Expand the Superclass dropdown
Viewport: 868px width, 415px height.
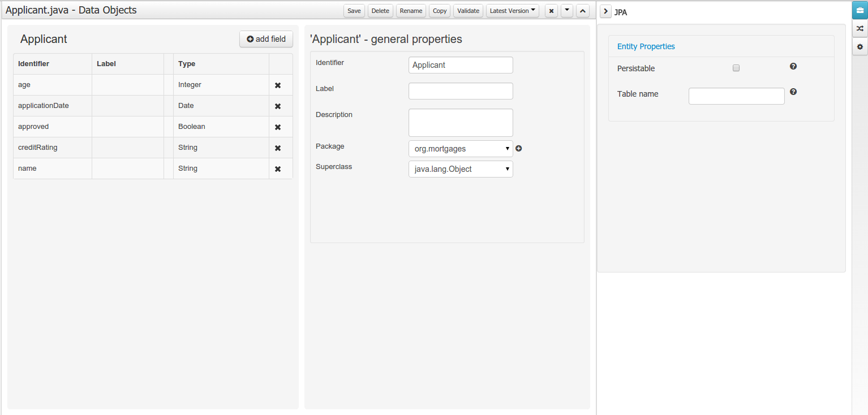[460, 169]
